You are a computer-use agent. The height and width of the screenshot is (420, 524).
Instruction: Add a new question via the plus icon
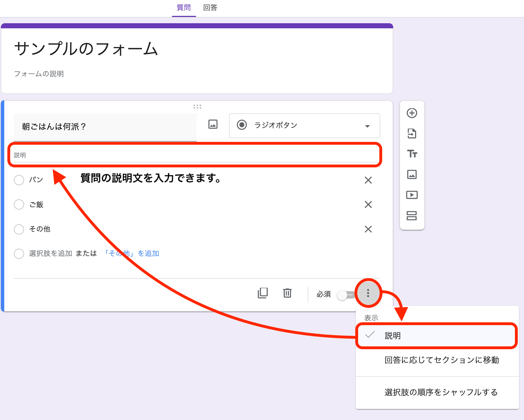point(412,113)
